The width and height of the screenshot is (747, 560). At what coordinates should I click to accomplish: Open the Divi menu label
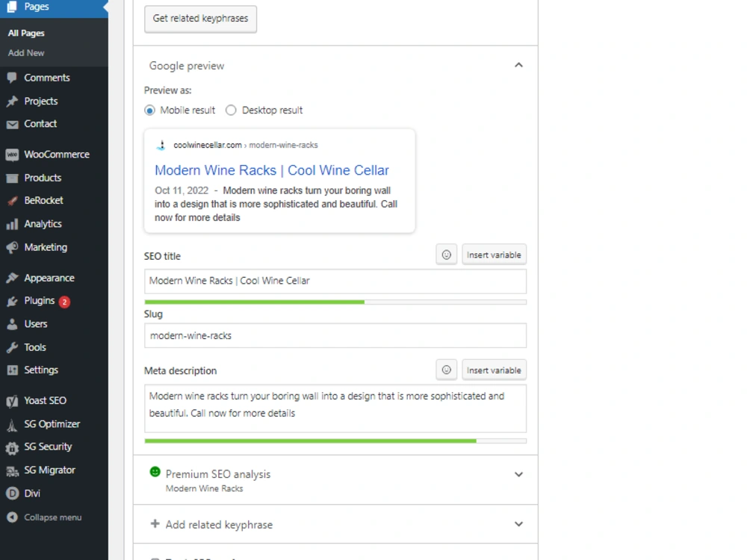pos(32,494)
